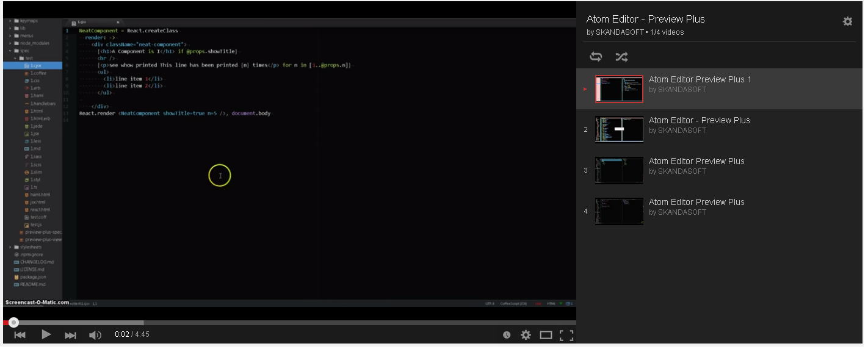Click the Watch Later clock icon
Viewport: 868px width, 349px height.
point(507,335)
